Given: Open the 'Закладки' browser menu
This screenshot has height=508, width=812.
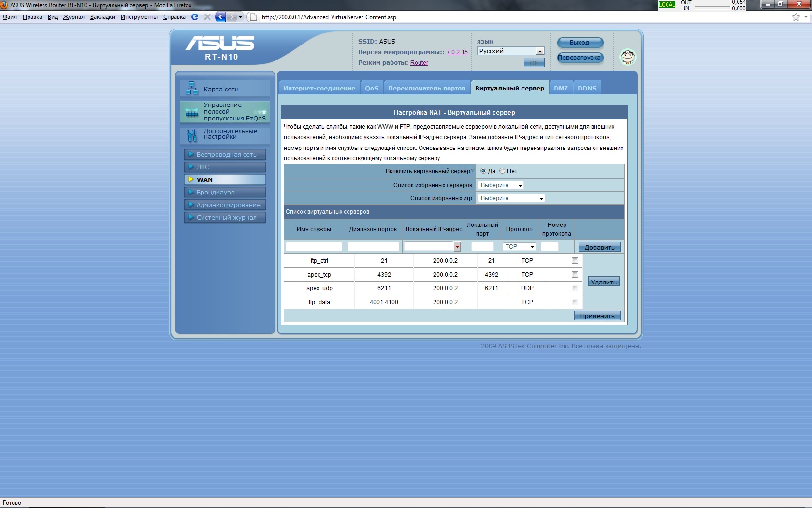Looking at the screenshot, I should 102,17.
